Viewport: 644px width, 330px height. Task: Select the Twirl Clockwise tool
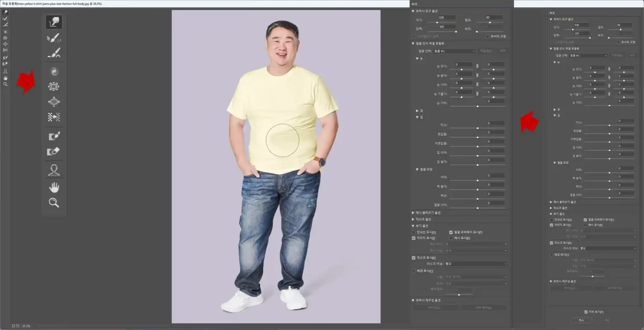click(x=54, y=70)
